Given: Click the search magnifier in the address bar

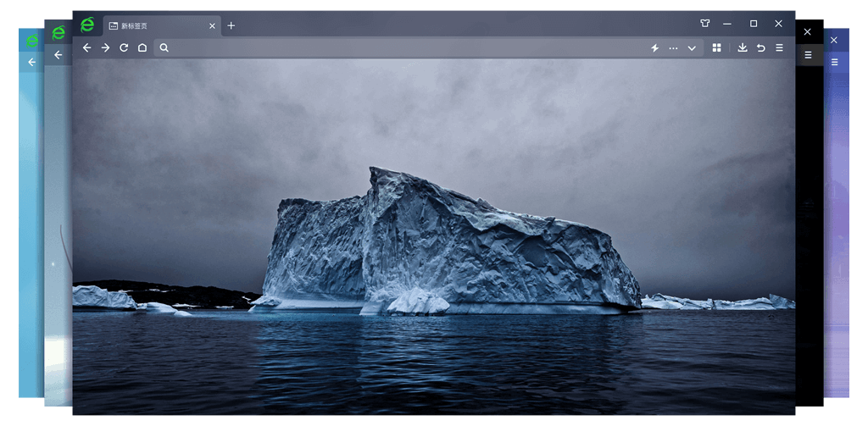Looking at the screenshot, I should pyautogui.click(x=164, y=47).
